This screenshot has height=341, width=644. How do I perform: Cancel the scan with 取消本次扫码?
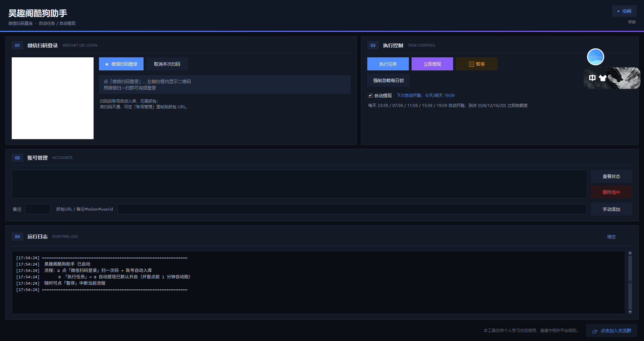[x=167, y=64]
